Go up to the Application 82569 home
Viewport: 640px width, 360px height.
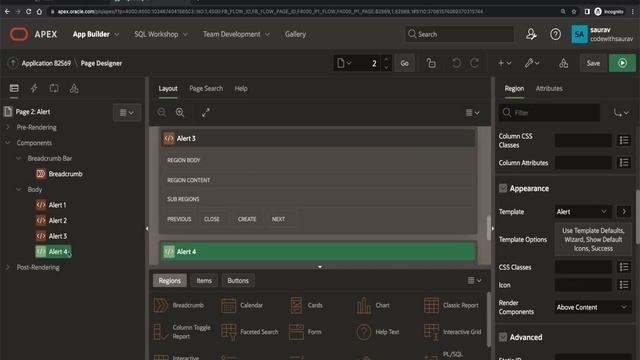(x=13, y=63)
